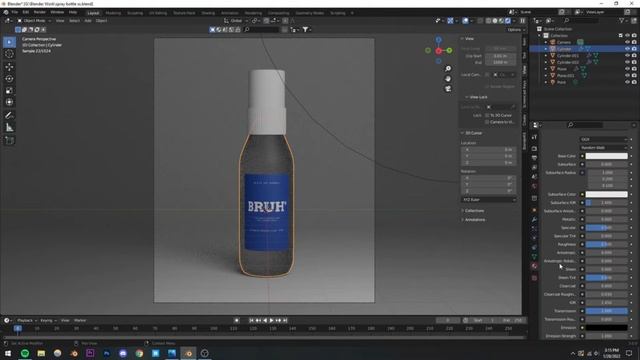Open the timeline Playback popover
The image size is (640, 360).
27,320
